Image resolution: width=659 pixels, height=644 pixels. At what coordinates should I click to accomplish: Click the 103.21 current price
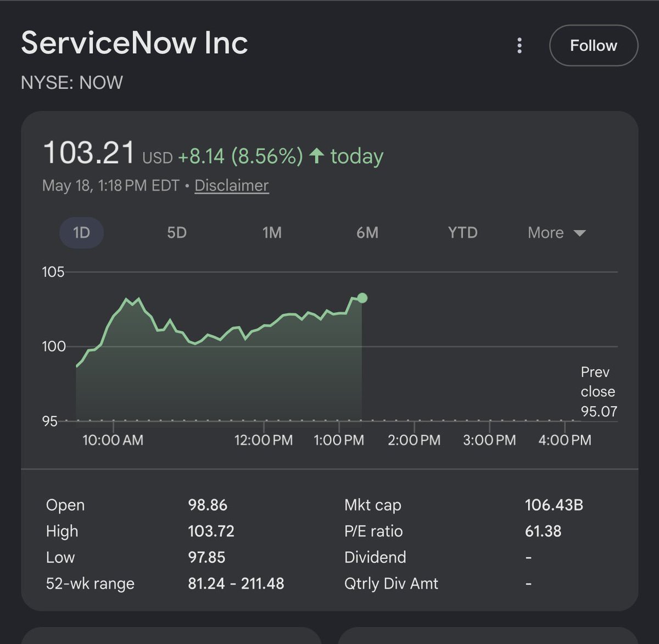[89, 152]
